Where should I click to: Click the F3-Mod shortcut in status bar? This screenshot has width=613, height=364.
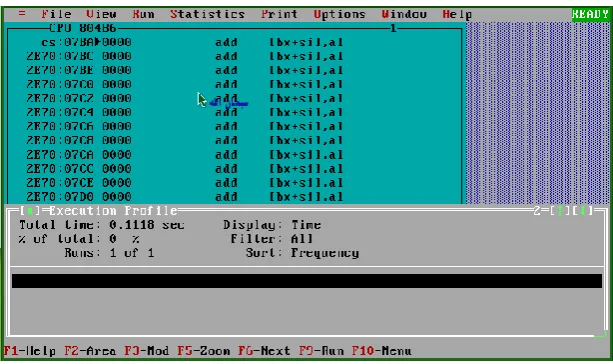(x=147, y=351)
